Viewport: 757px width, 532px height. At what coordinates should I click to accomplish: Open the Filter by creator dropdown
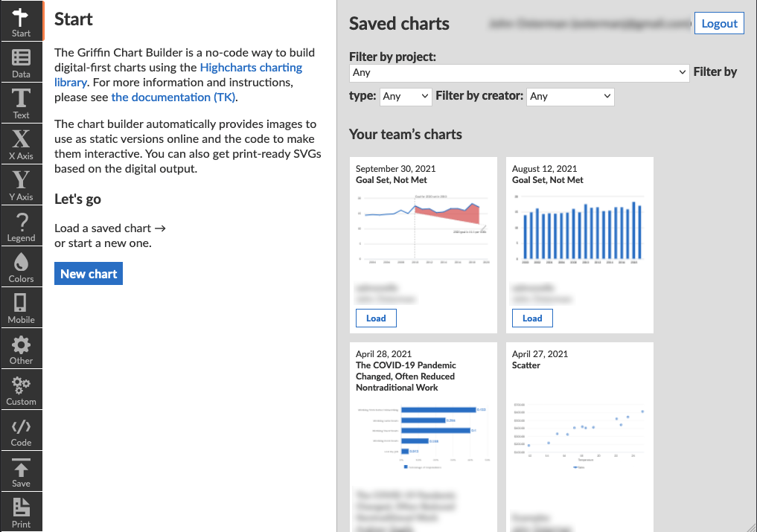pyautogui.click(x=570, y=97)
